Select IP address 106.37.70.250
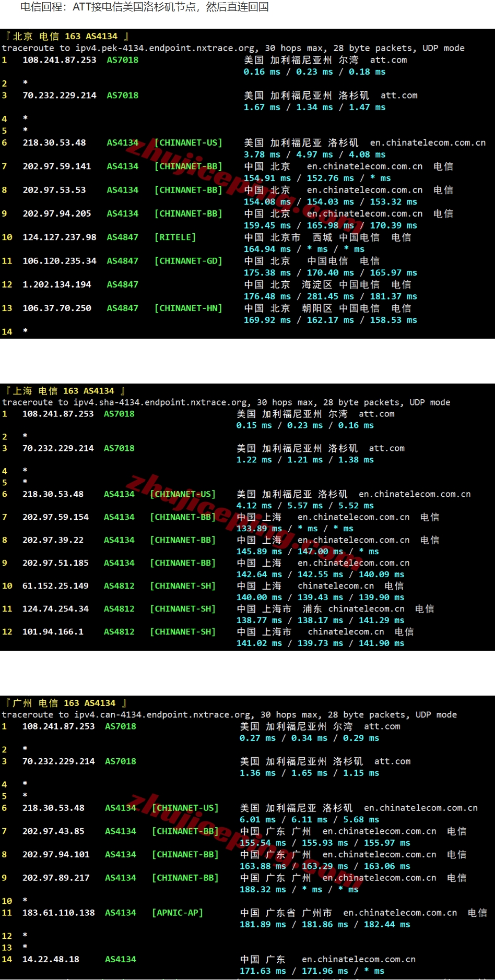The height and width of the screenshot is (980, 495). 57,308
